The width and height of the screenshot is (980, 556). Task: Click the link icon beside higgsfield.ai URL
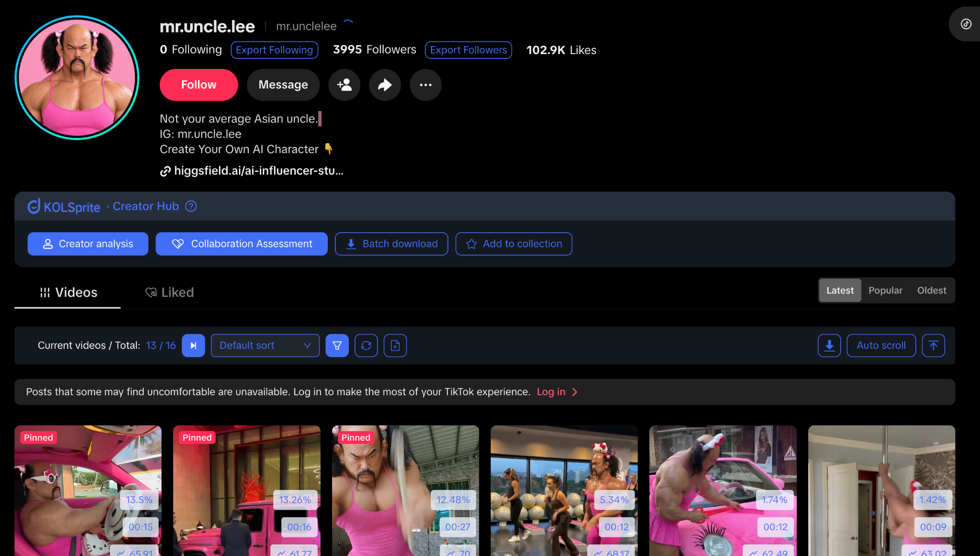click(x=165, y=171)
